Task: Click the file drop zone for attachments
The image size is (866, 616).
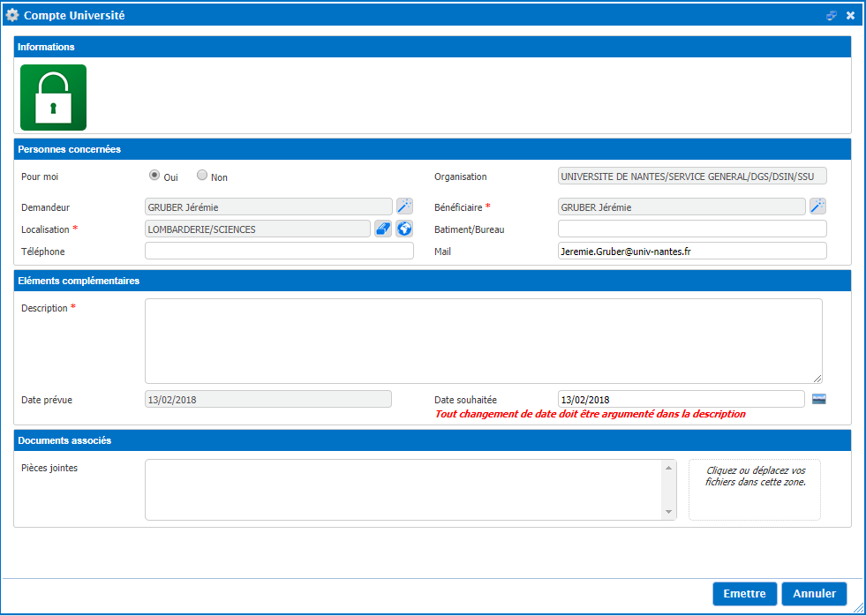Action: [x=755, y=489]
